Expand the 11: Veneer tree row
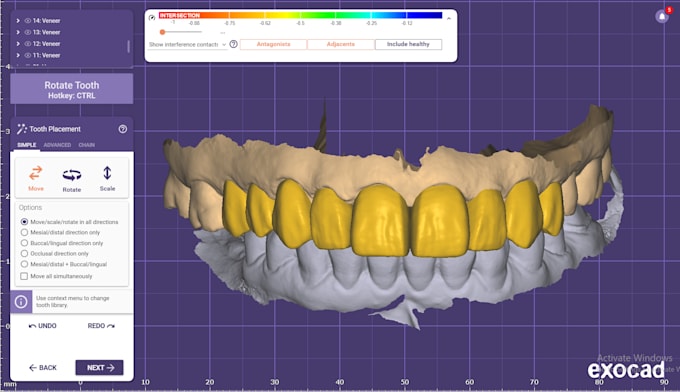Image resolution: width=680 pixels, height=392 pixels. click(x=18, y=56)
